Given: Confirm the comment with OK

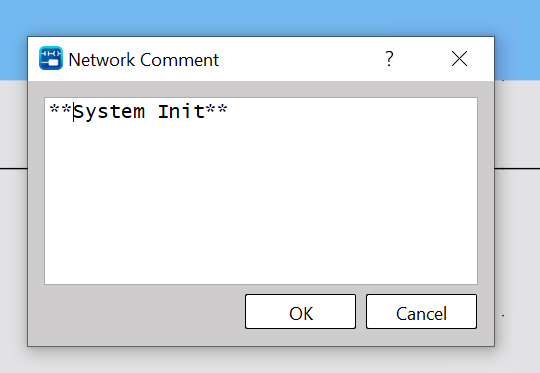Looking at the screenshot, I should click(x=300, y=312).
